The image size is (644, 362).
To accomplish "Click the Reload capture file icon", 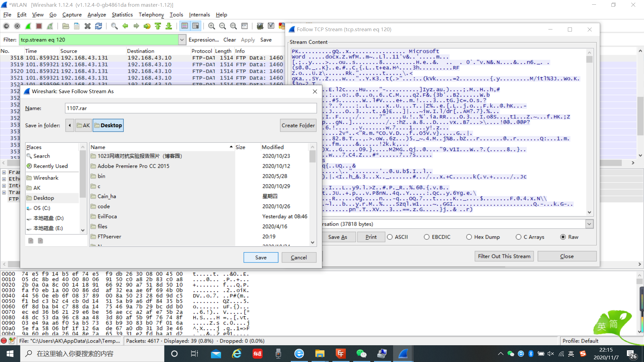I will [x=98, y=26].
